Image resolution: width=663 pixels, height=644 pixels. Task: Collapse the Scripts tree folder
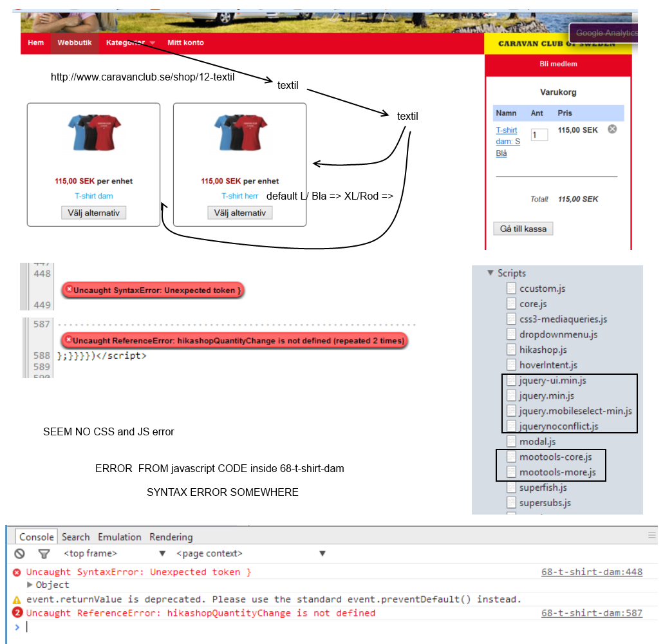(490, 273)
